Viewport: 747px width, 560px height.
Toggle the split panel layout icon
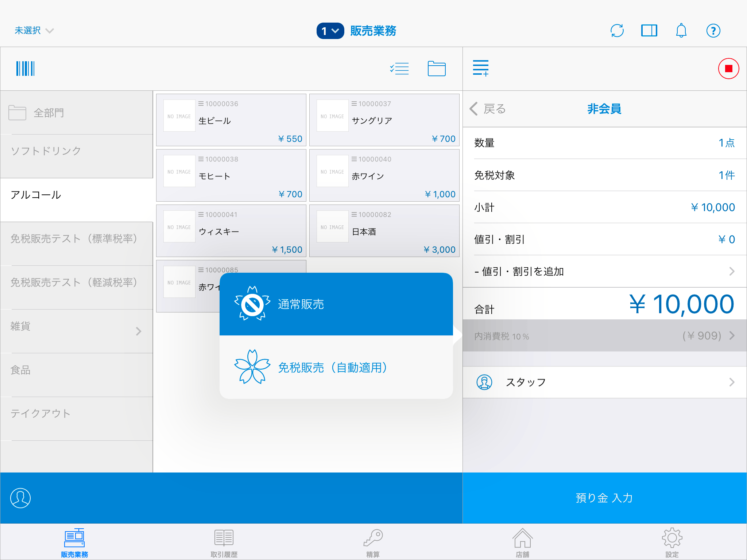[649, 31]
